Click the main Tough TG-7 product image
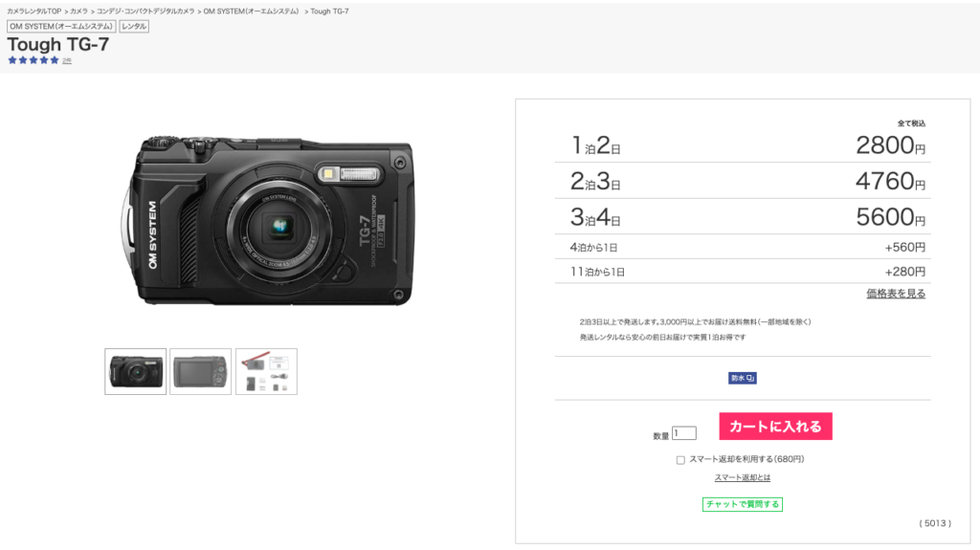Image resolution: width=980 pixels, height=550 pixels. (x=268, y=220)
